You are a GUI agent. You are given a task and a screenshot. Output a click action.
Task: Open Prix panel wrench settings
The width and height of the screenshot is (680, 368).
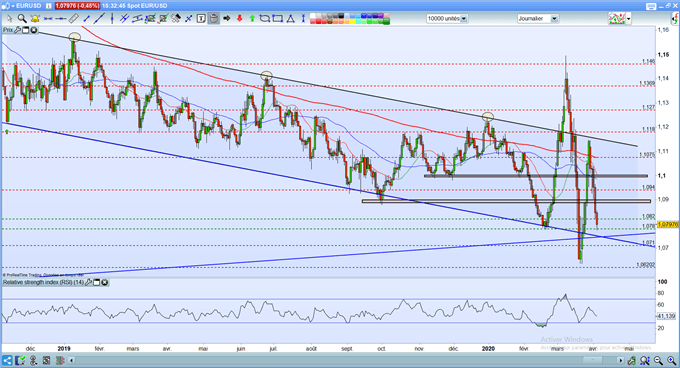click(17, 30)
